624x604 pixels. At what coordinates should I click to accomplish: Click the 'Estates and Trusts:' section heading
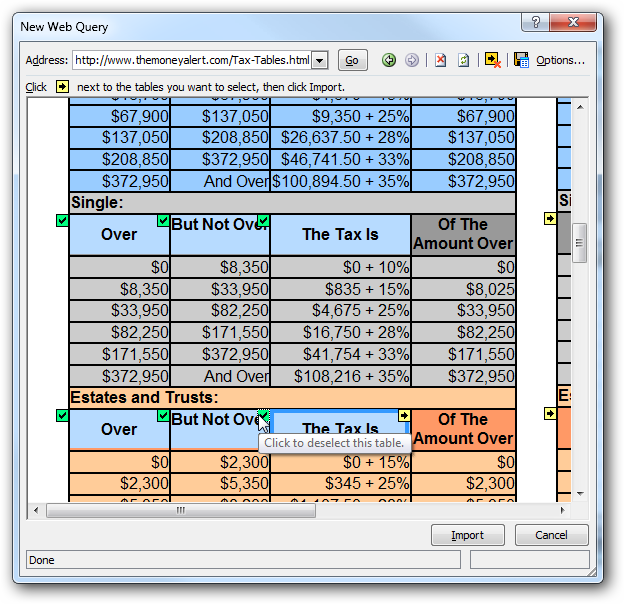tap(144, 397)
